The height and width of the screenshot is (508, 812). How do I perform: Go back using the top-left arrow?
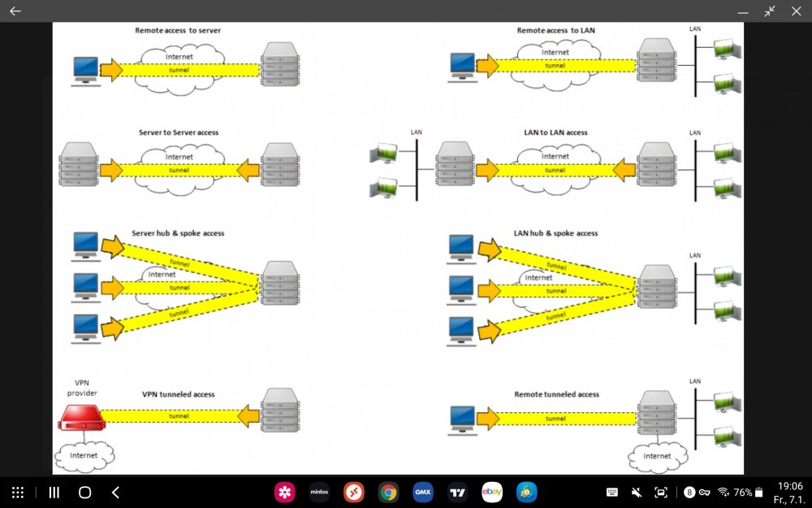pos(15,11)
